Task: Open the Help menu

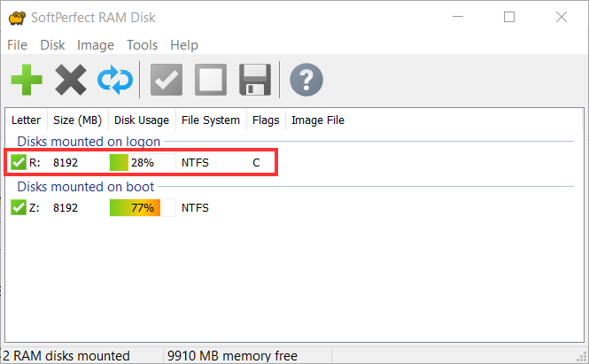Action: (184, 45)
